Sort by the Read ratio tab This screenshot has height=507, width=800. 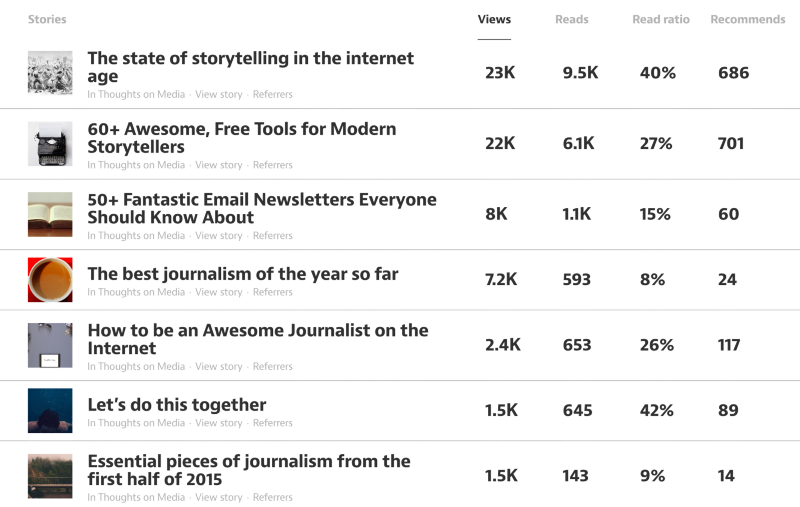pos(661,19)
